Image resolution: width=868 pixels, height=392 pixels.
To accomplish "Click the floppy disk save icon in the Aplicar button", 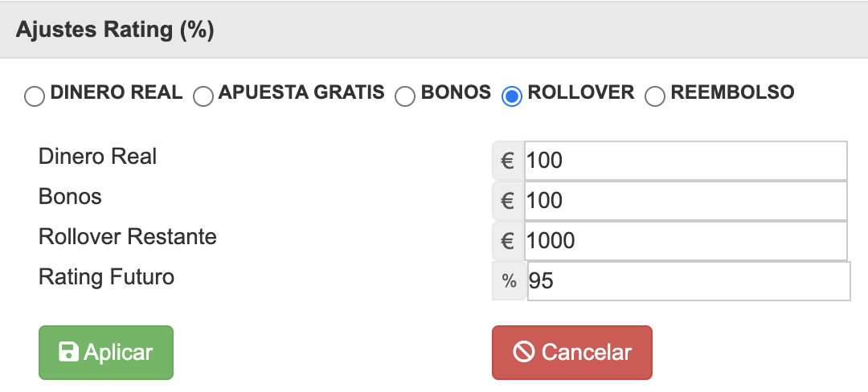I will pyautogui.click(x=68, y=352).
